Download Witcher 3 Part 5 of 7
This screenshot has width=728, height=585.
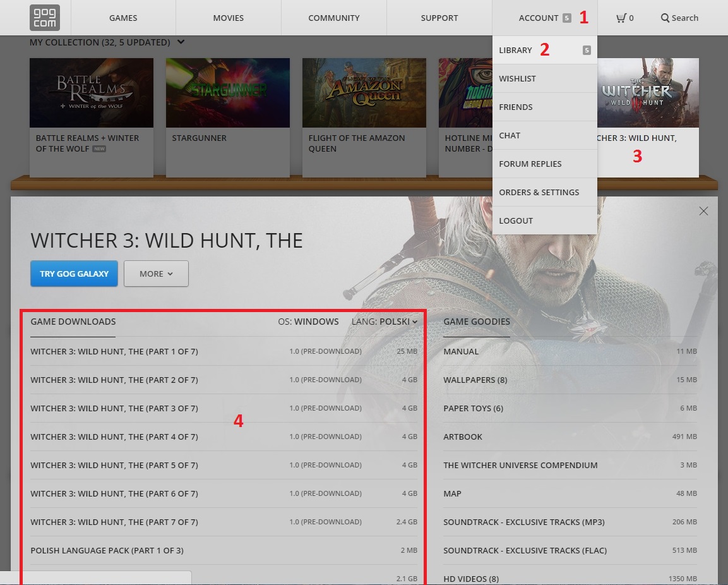224,465
